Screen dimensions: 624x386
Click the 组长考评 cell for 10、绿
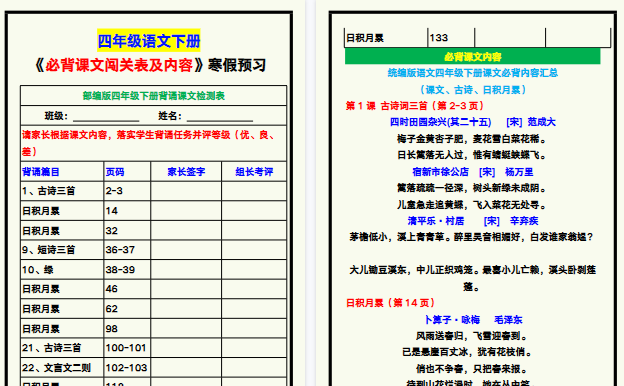(x=254, y=269)
